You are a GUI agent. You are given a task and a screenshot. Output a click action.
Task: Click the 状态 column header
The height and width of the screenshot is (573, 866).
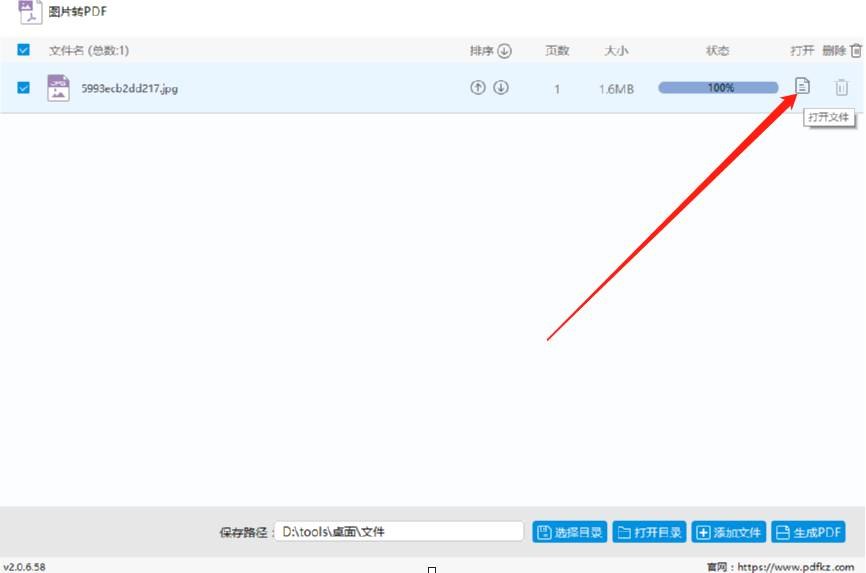[x=717, y=51]
